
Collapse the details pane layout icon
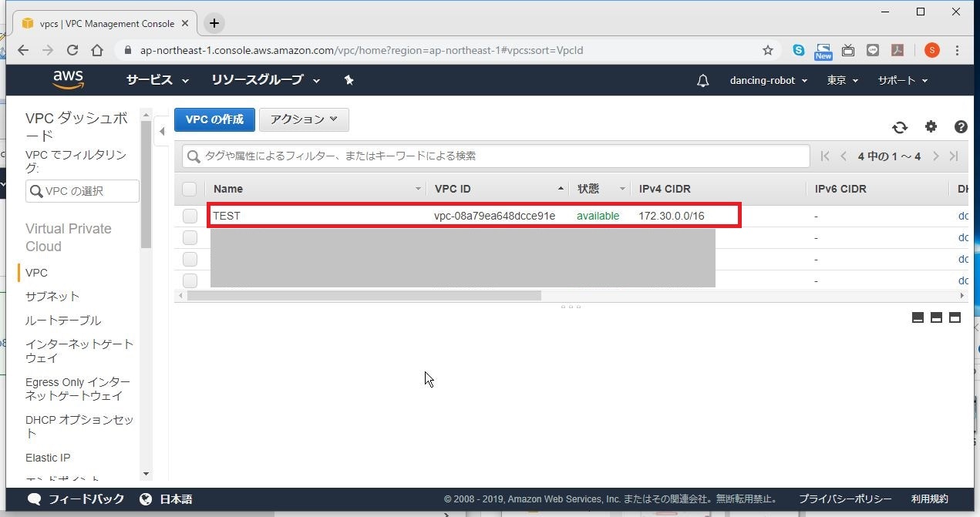pyautogui.click(x=918, y=317)
